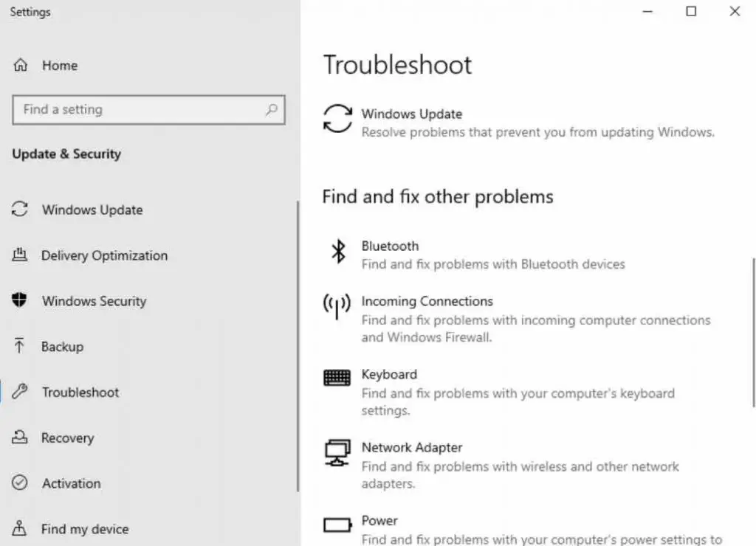The height and width of the screenshot is (546, 756).
Task: Click the Delivery Optimization sidebar icon
Action: point(20,255)
